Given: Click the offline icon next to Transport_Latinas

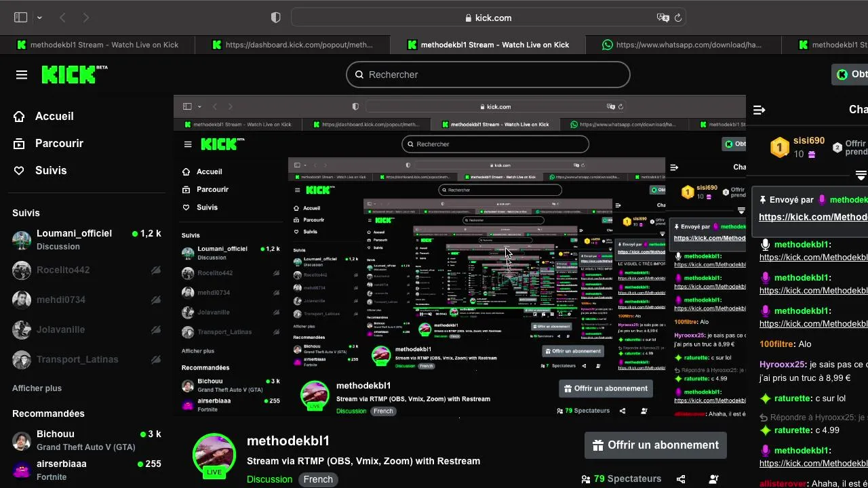Looking at the screenshot, I should [156, 359].
